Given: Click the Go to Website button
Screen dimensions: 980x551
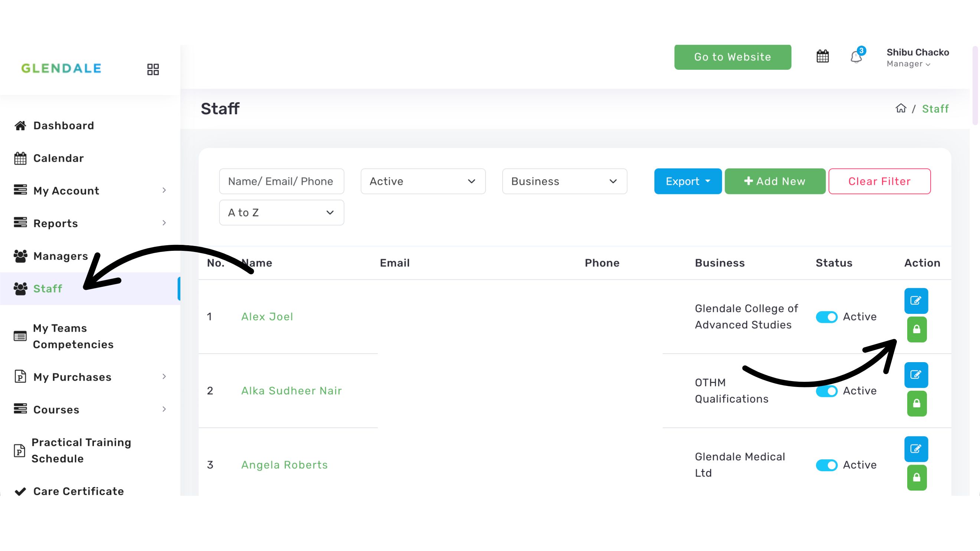Looking at the screenshot, I should pyautogui.click(x=732, y=57).
